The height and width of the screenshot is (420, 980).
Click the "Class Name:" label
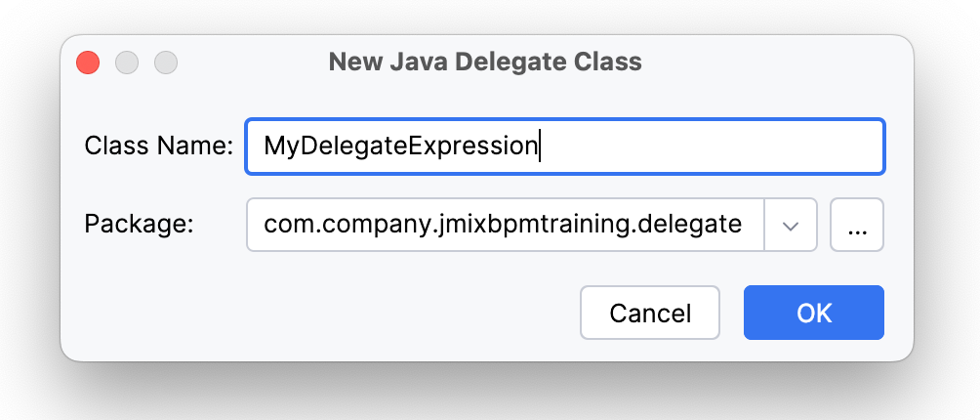(158, 147)
